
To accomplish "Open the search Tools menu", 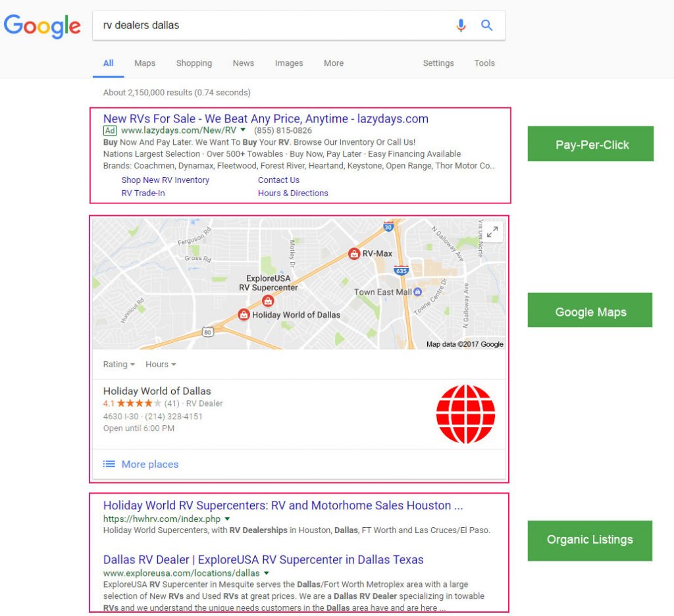I will pos(484,63).
